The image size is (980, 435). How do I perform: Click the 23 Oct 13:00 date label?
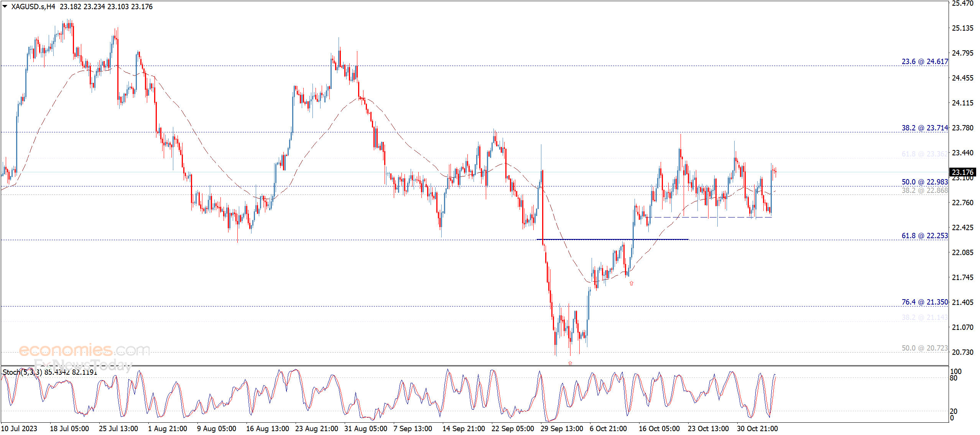[709, 428]
